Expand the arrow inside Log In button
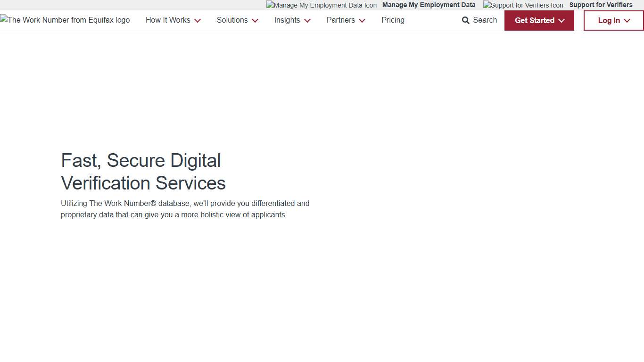The height and width of the screenshot is (362, 644). point(627,21)
